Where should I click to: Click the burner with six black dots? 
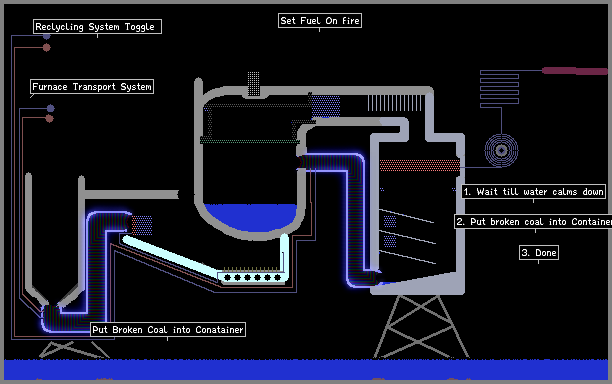(x=253, y=277)
